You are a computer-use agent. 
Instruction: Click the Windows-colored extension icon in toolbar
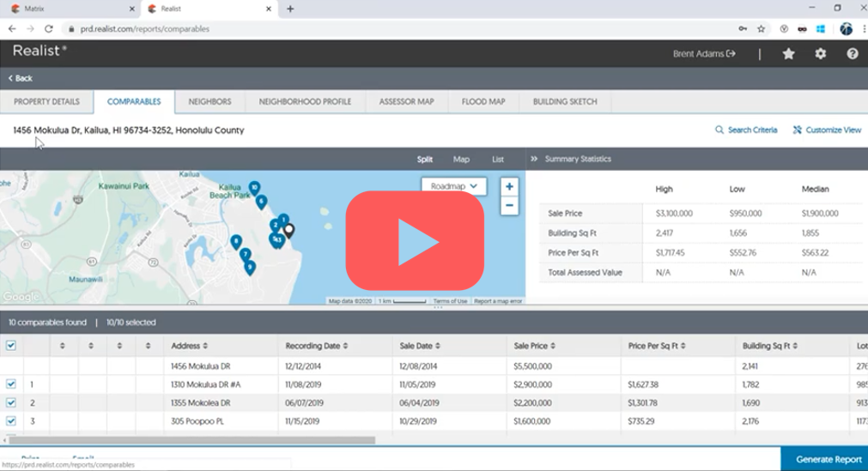[x=821, y=29]
